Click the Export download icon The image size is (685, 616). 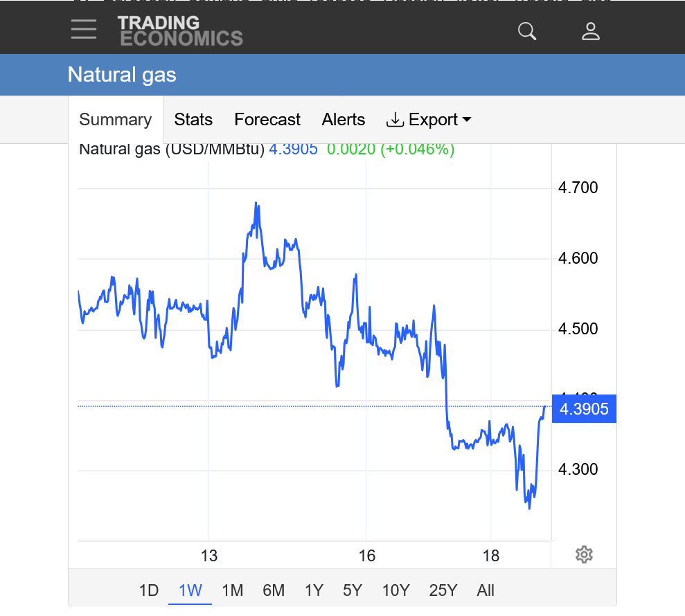pos(395,120)
